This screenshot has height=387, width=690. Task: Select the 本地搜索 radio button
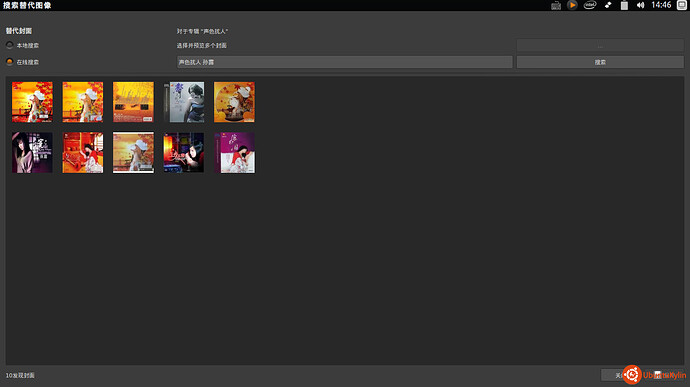[10, 45]
